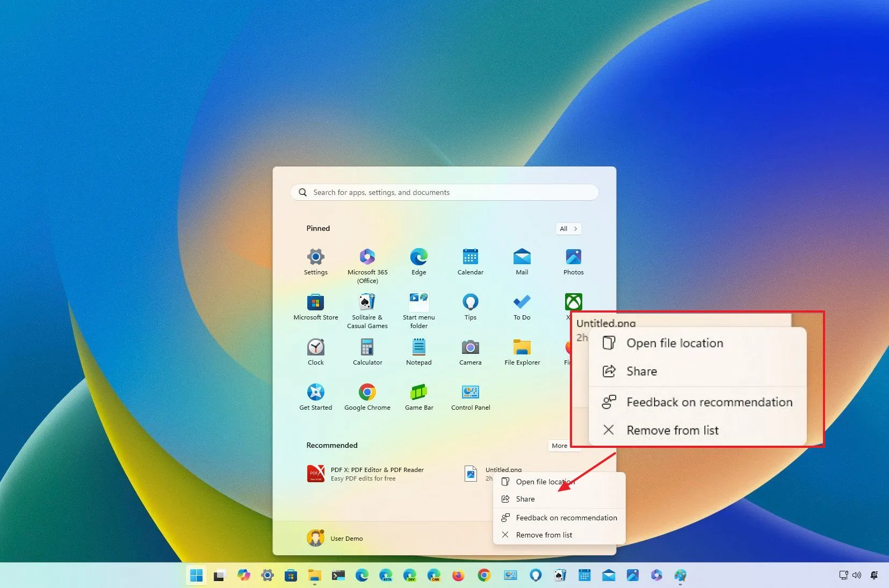Open File Explorer on the taskbar

[x=315, y=576]
